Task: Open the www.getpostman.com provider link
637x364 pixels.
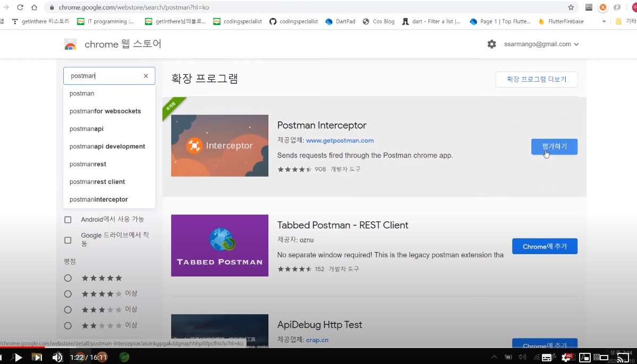Action: [339, 141]
